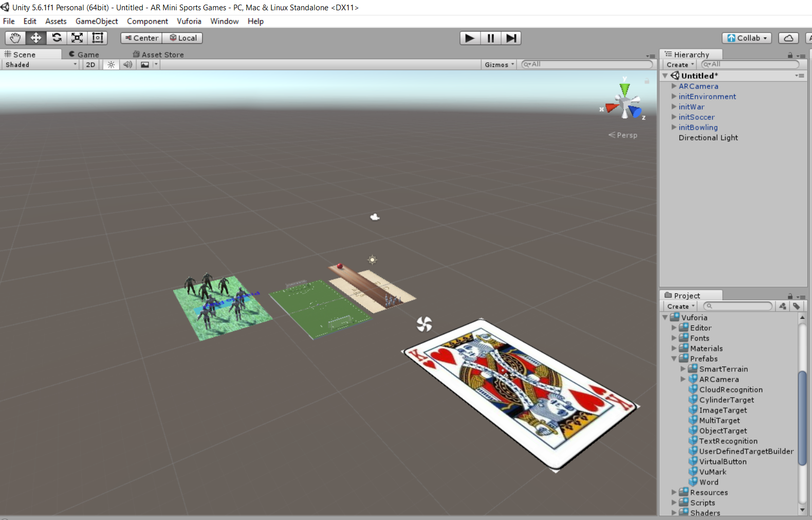Image resolution: width=812 pixels, height=520 pixels.
Task: Toggle 2D scene view mode
Action: (x=90, y=65)
